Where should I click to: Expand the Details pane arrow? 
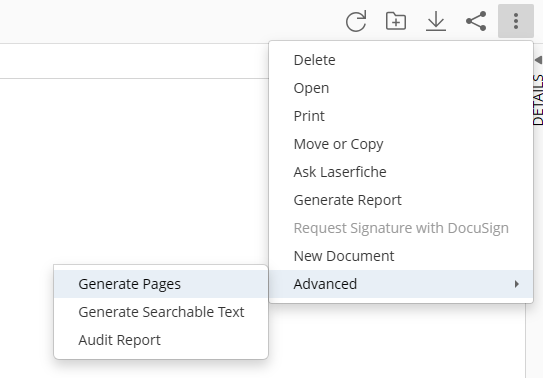538,60
